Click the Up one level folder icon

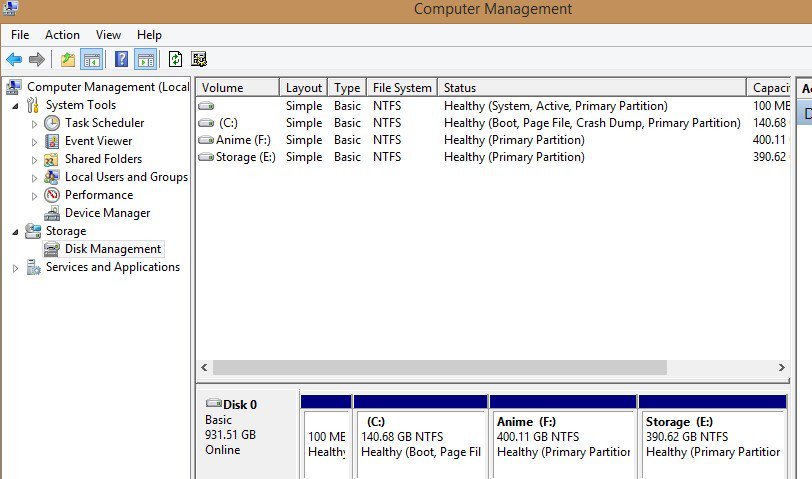tap(68, 60)
